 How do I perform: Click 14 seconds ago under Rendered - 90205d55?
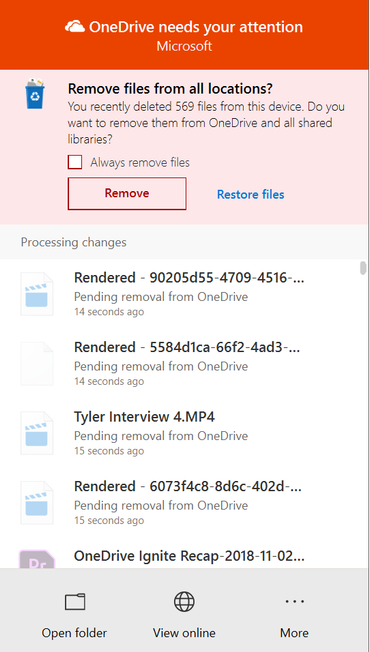[109, 311]
